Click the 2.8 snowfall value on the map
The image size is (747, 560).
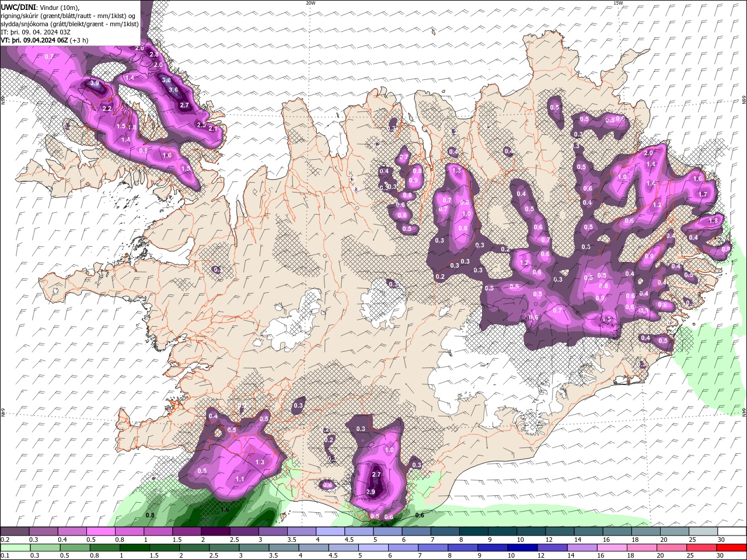[x=154, y=54]
